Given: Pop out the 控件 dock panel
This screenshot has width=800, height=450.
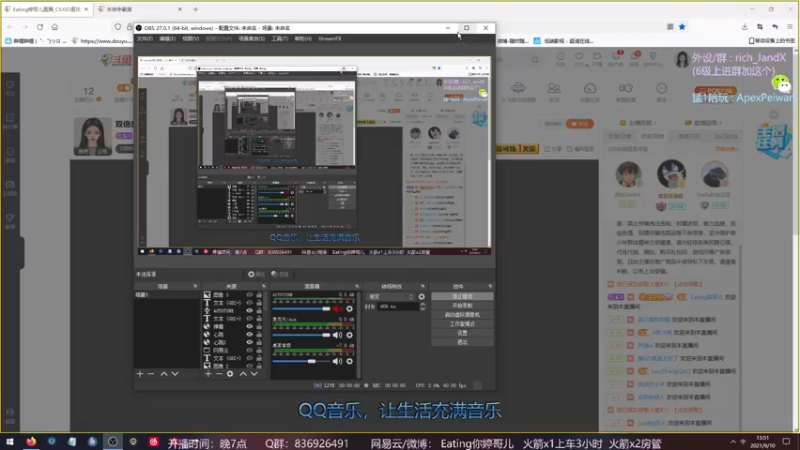Looking at the screenshot, I should click(490, 286).
